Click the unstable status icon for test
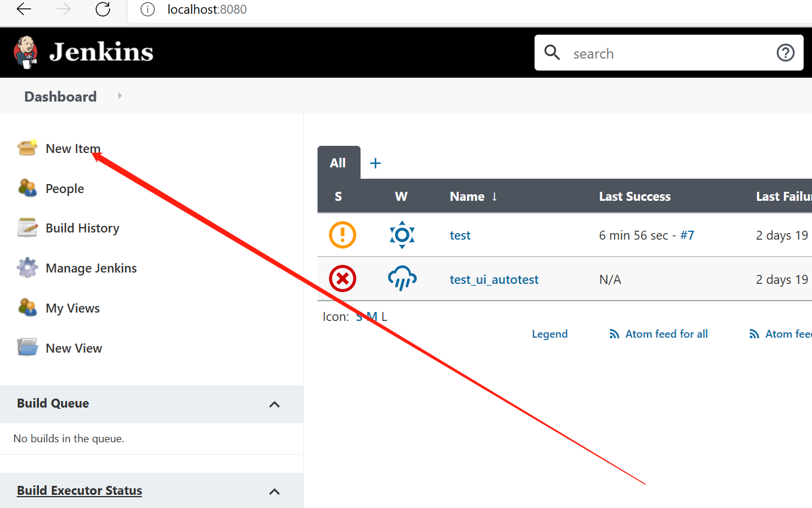The image size is (812, 508). [x=343, y=235]
